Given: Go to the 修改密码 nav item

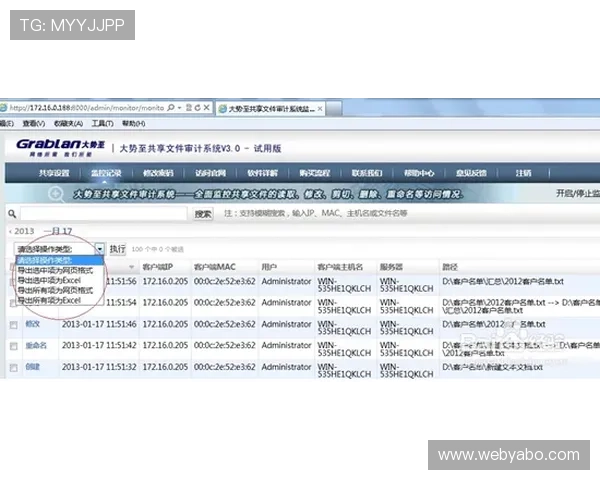Looking at the screenshot, I should (x=158, y=173).
